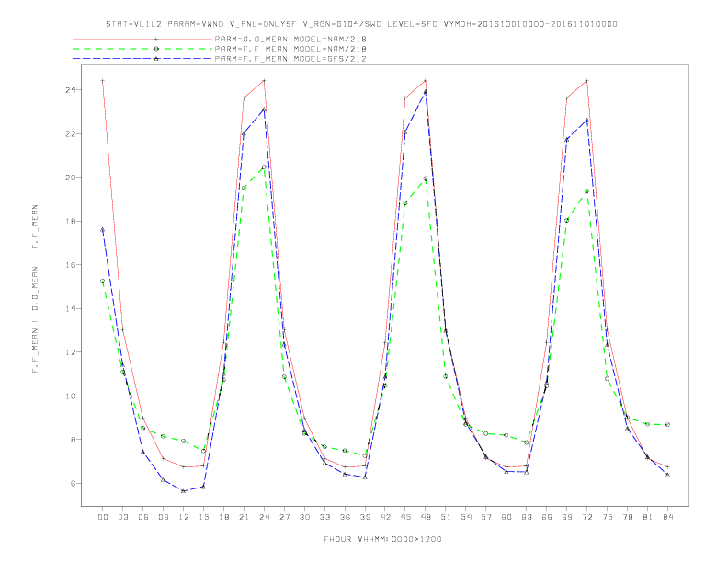Click x-axis tick label 51

click(446, 517)
